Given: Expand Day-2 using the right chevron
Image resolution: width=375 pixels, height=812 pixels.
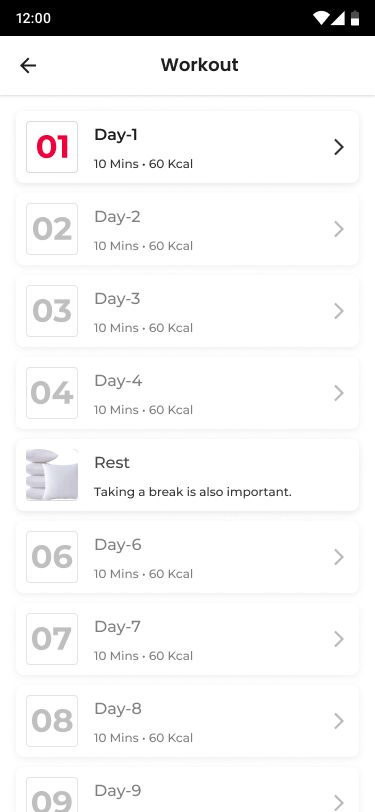Looking at the screenshot, I should 339,229.
